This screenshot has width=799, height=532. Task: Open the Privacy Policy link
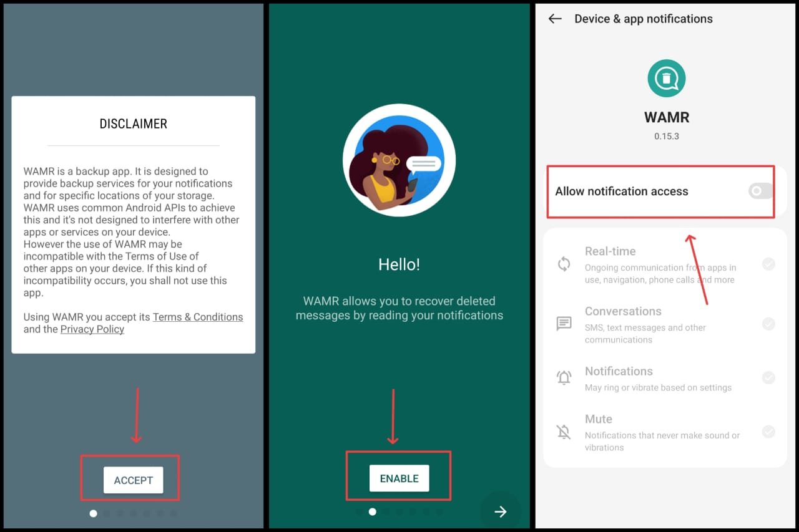pyautogui.click(x=92, y=329)
